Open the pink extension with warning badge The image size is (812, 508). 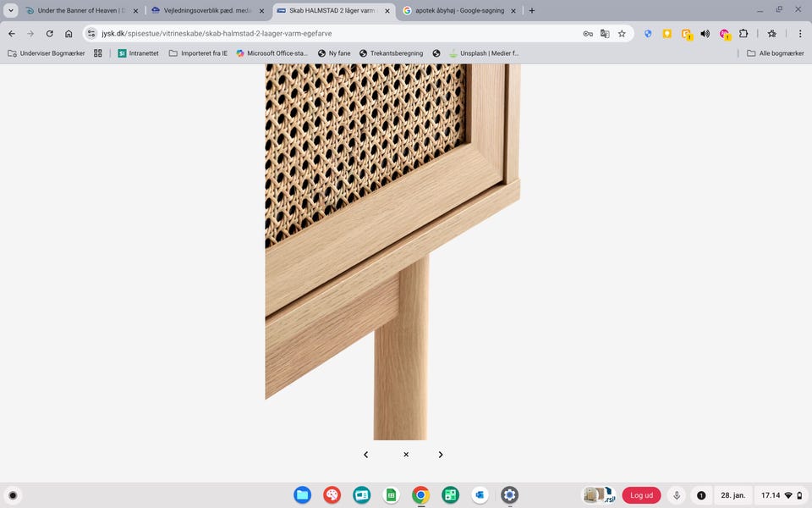pyautogui.click(x=725, y=34)
